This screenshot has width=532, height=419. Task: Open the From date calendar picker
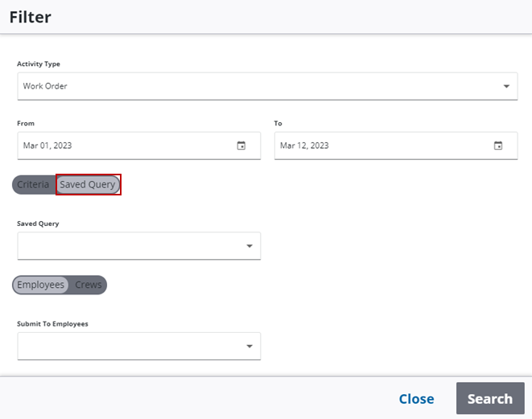[x=241, y=146]
